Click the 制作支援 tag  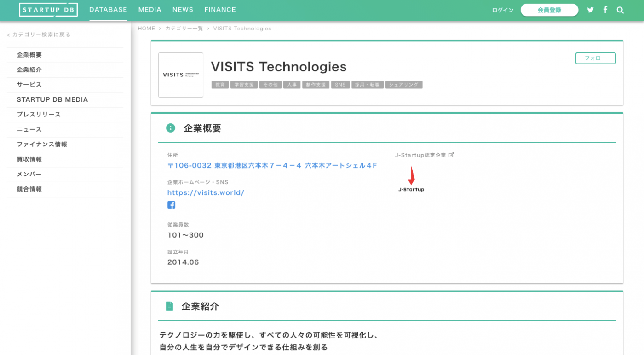point(316,85)
